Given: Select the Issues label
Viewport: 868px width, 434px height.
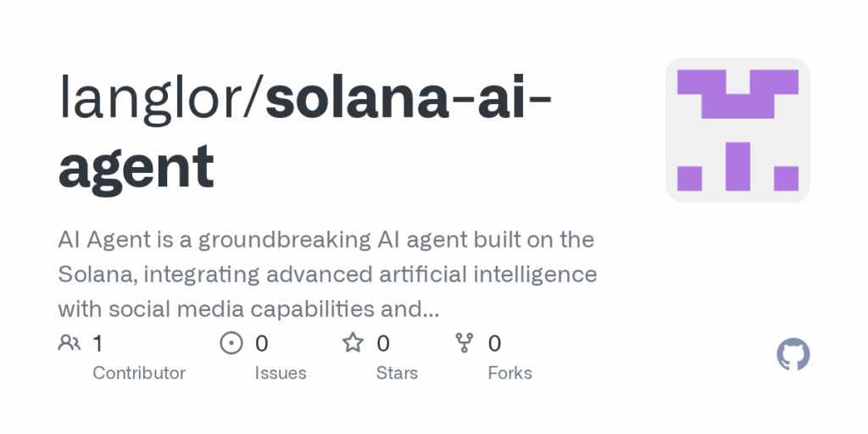Looking at the screenshot, I should (281, 373).
